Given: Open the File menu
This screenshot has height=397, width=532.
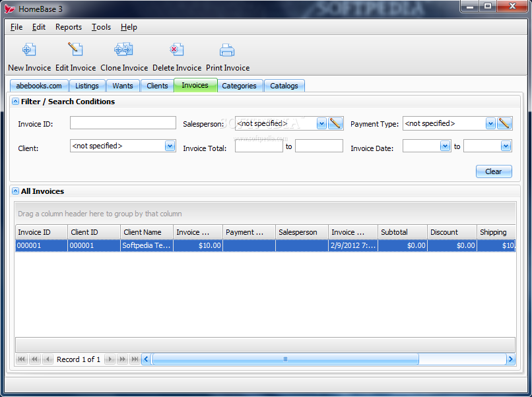Looking at the screenshot, I should tap(17, 27).
